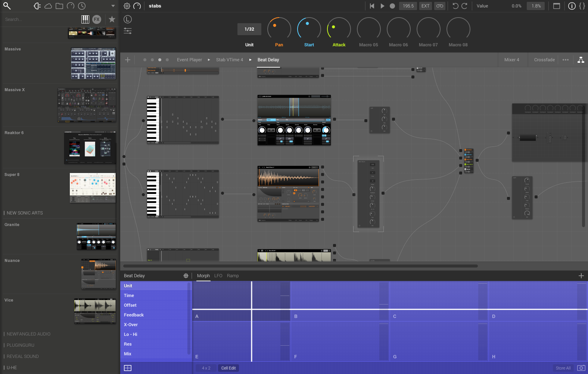
Task: Click the snapshot camera icon
Action: (581, 368)
